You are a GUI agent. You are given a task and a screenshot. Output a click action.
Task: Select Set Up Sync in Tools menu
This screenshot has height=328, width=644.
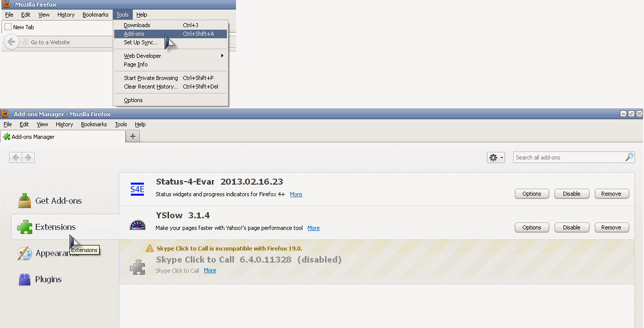pos(171,42)
